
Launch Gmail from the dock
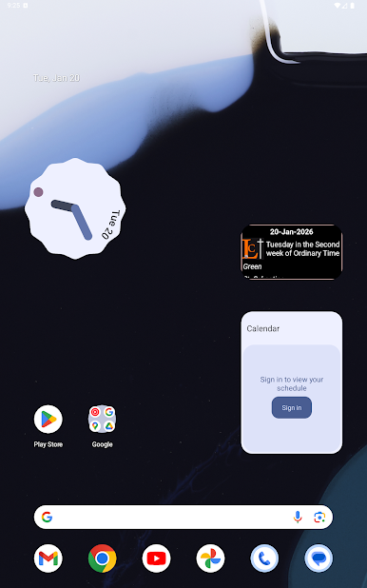48,559
